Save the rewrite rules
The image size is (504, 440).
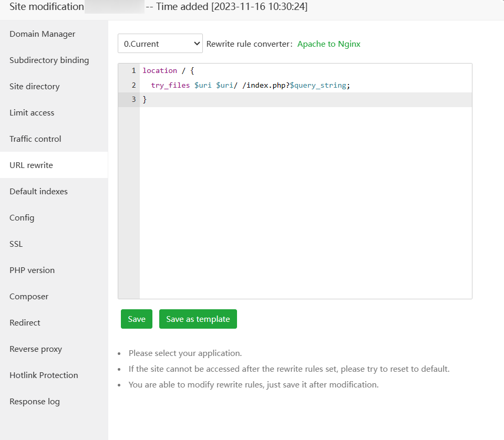136,319
